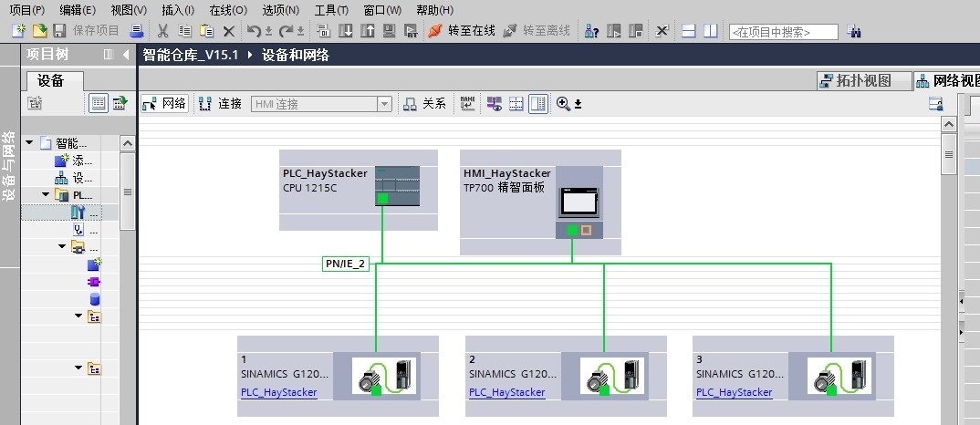Toggle details view in project tree

[x=99, y=103]
